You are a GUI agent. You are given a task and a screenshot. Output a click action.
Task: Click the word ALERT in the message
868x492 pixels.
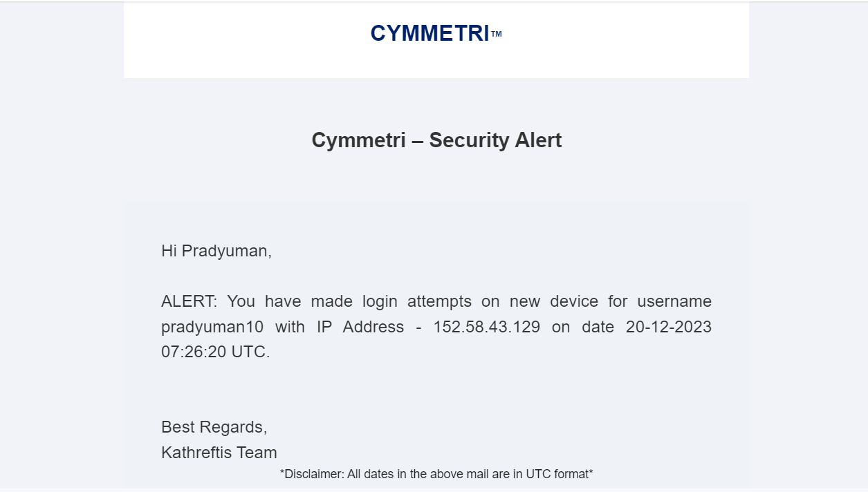click(x=188, y=301)
